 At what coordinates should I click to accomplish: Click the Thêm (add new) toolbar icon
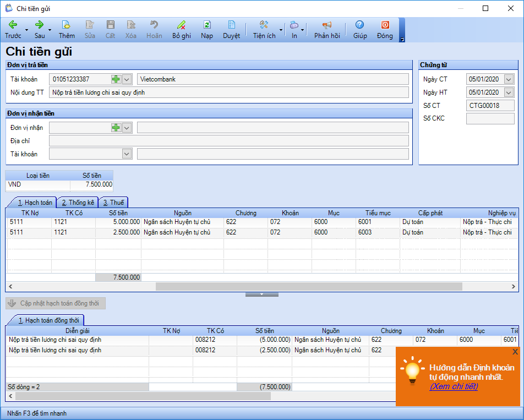pyautogui.click(x=67, y=25)
